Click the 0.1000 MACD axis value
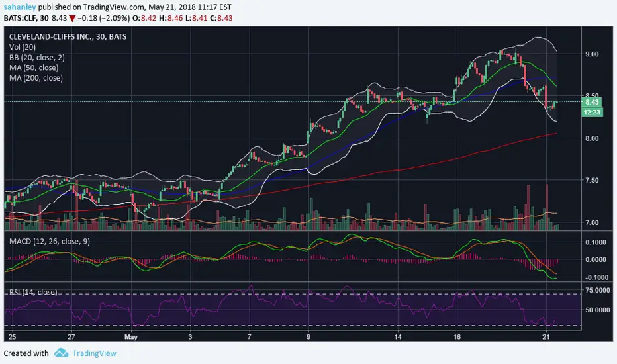Screen dimensions: 617x364 coord(596,242)
